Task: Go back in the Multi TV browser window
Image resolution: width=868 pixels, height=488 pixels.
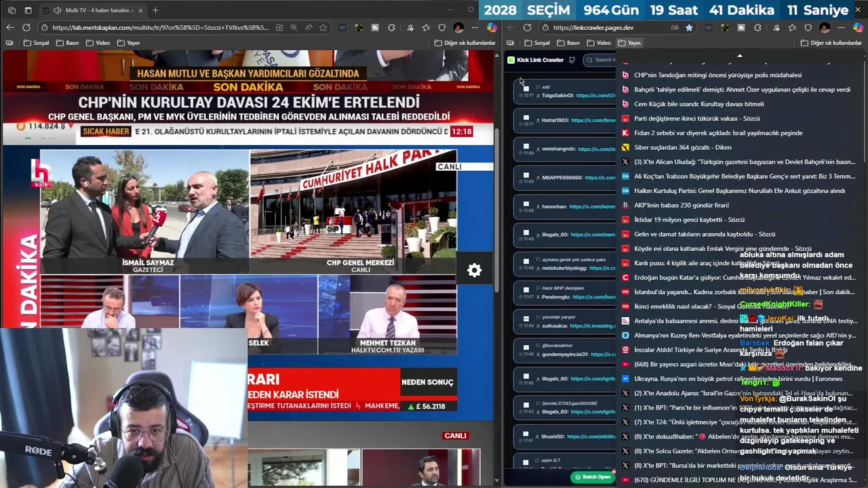Action: (9, 28)
